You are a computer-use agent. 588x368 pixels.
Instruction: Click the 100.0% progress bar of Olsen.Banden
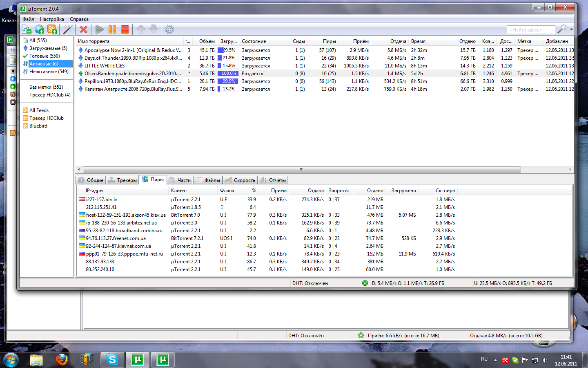[228, 74]
